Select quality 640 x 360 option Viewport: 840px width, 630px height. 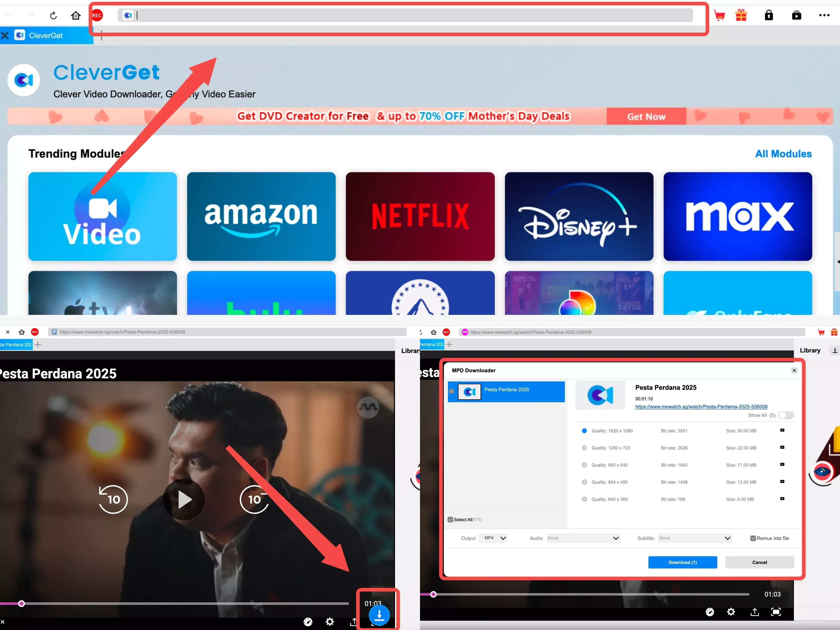[585, 499]
